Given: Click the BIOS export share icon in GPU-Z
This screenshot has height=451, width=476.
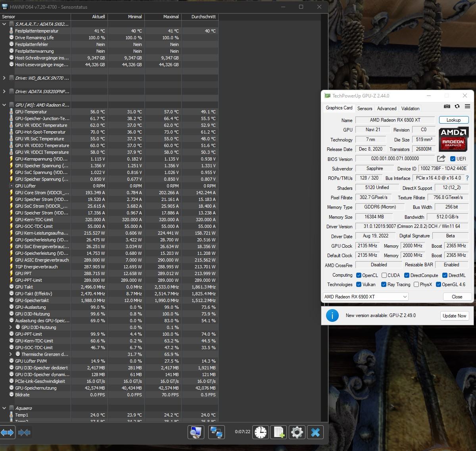Looking at the screenshot, I should coord(441,159).
